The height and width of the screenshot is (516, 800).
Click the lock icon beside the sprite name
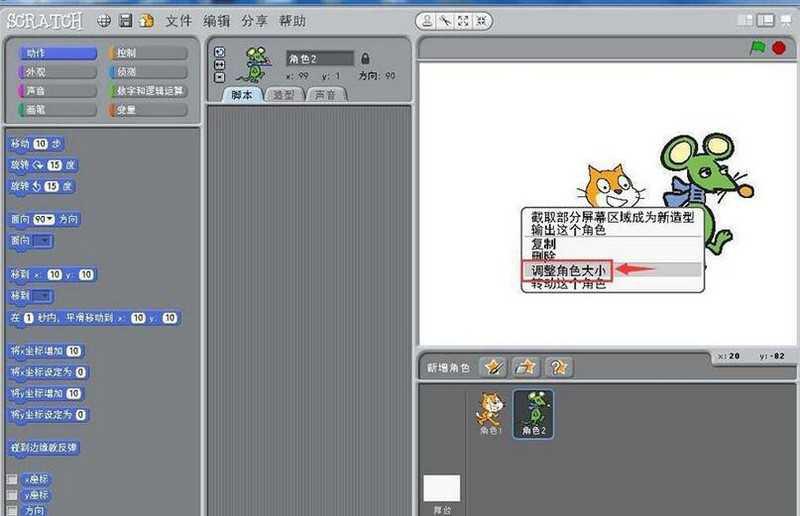pyautogui.click(x=365, y=59)
